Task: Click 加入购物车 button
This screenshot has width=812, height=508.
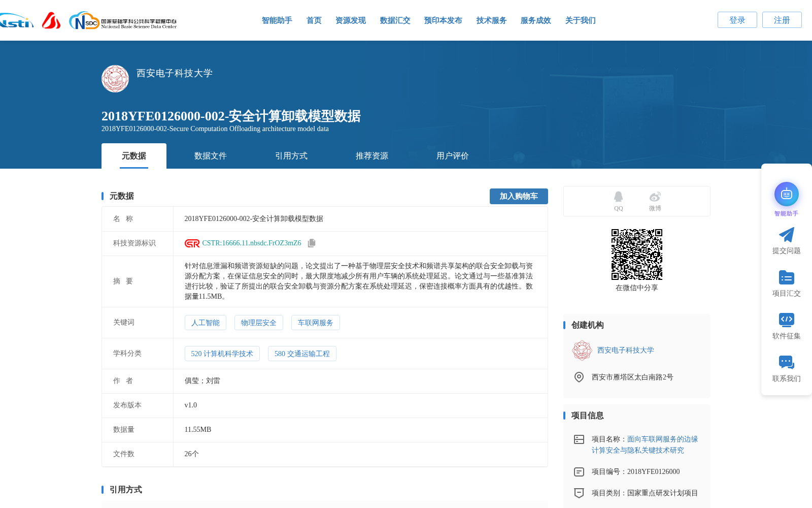Action: (519, 196)
